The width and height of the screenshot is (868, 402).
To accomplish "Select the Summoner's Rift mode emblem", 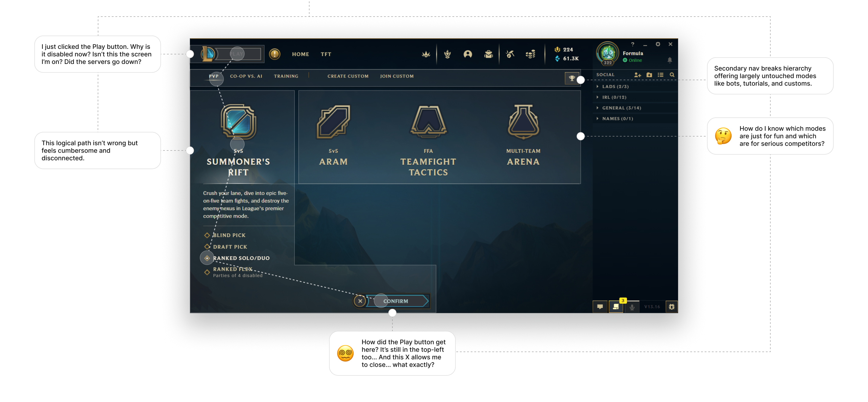I will [x=238, y=122].
